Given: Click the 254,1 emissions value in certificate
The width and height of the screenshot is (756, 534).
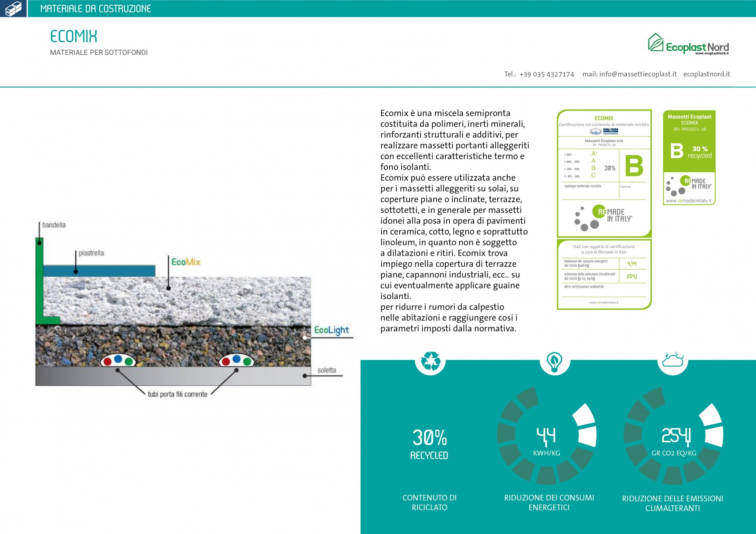Looking at the screenshot, I should click(x=632, y=276).
